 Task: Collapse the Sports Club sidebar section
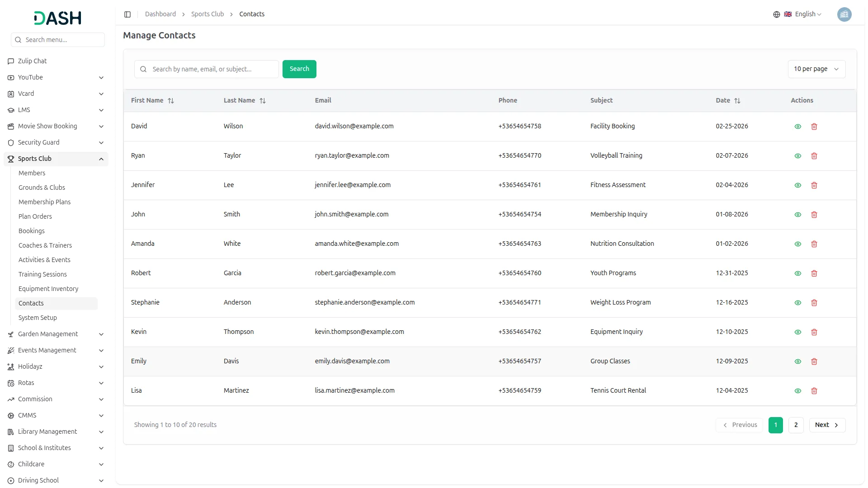click(x=101, y=159)
